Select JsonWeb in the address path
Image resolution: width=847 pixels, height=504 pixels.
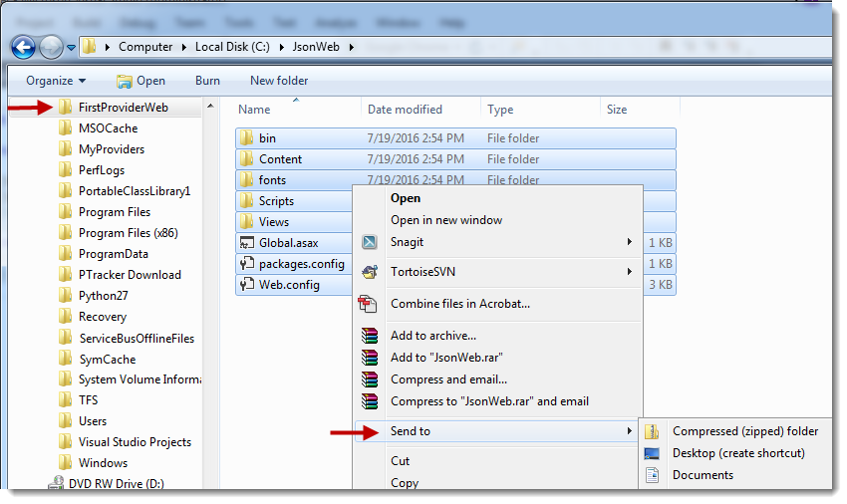pos(316,47)
